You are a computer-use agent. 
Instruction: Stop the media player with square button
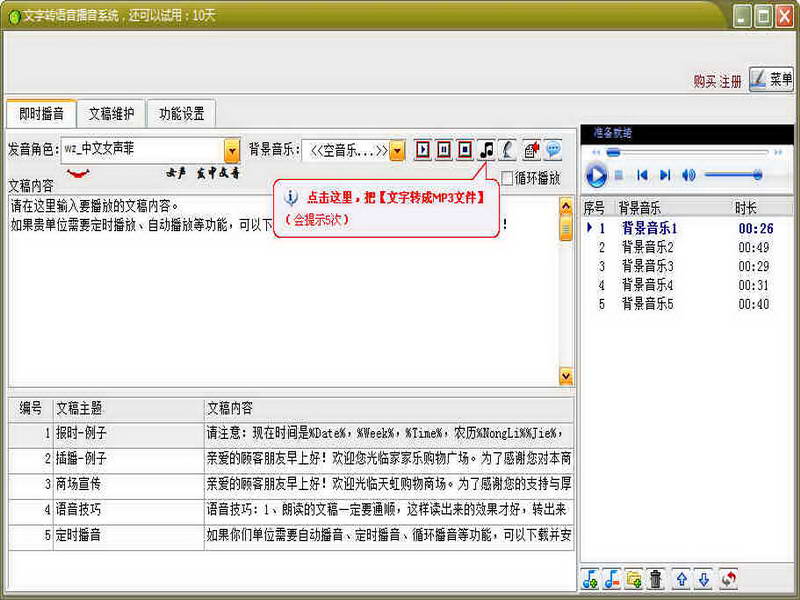pos(618,176)
